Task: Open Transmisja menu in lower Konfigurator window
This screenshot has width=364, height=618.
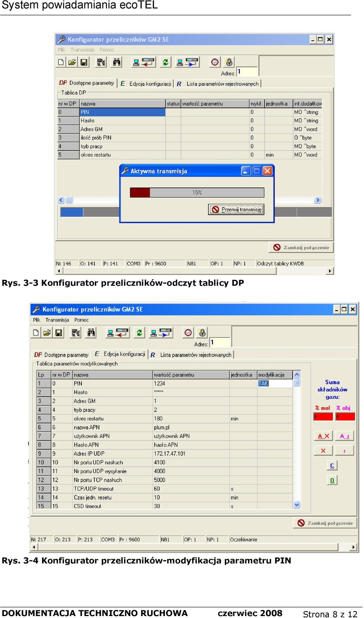Action: click(57, 320)
